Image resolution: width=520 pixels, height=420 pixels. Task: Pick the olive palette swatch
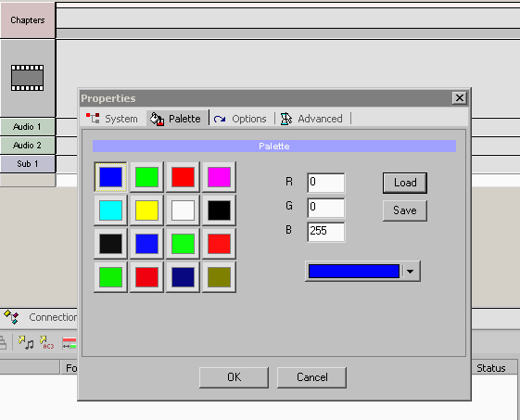click(x=219, y=277)
